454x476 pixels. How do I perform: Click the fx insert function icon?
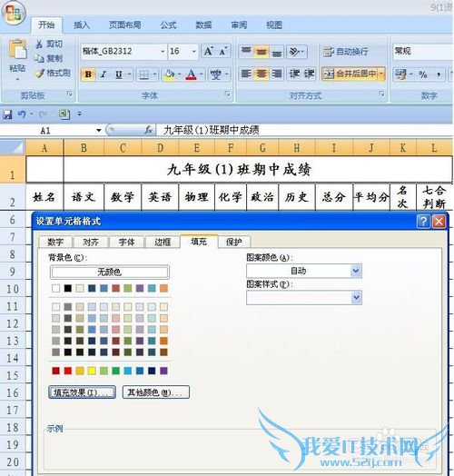(148, 131)
